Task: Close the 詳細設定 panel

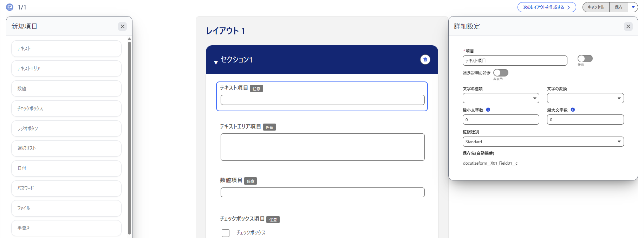Action: [628, 26]
